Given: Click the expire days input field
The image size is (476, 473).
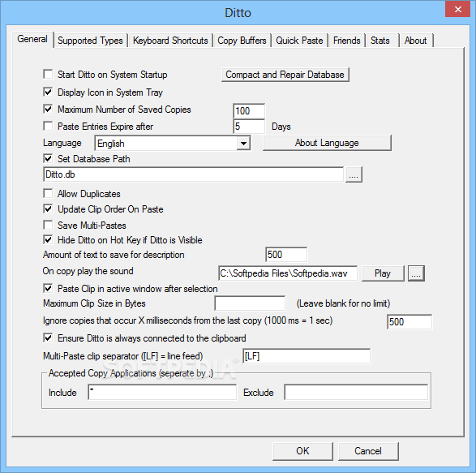Looking at the screenshot, I should pyautogui.click(x=249, y=126).
